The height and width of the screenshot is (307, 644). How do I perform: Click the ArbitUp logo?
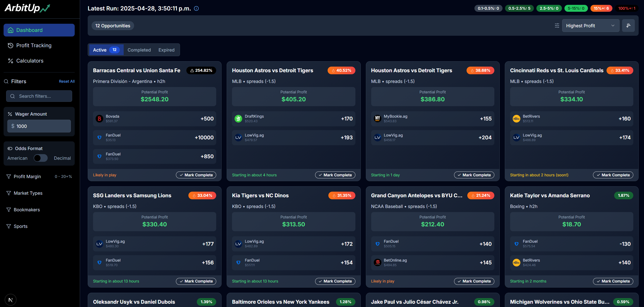(x=27, y=8)
